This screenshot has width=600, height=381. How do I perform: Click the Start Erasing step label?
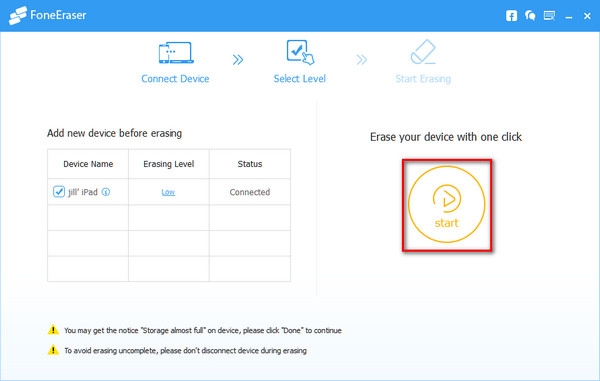[x=423, y=79]
